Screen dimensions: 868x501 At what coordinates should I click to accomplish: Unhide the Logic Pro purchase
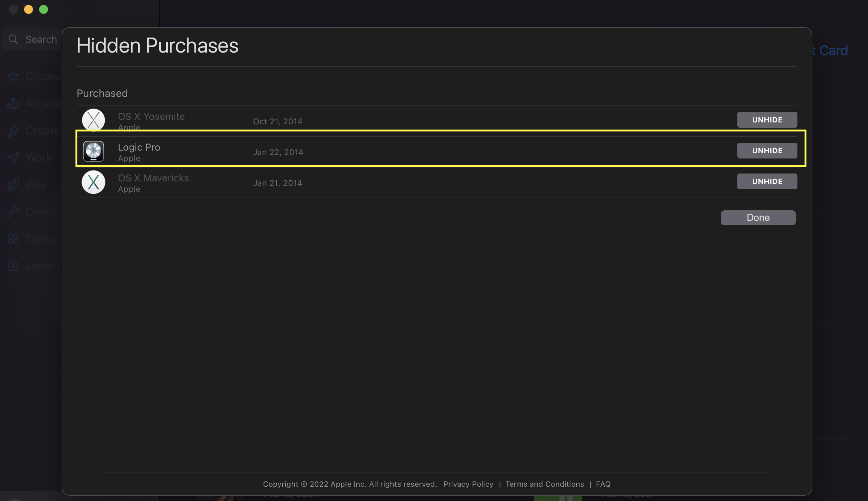[x=767, y=151]
